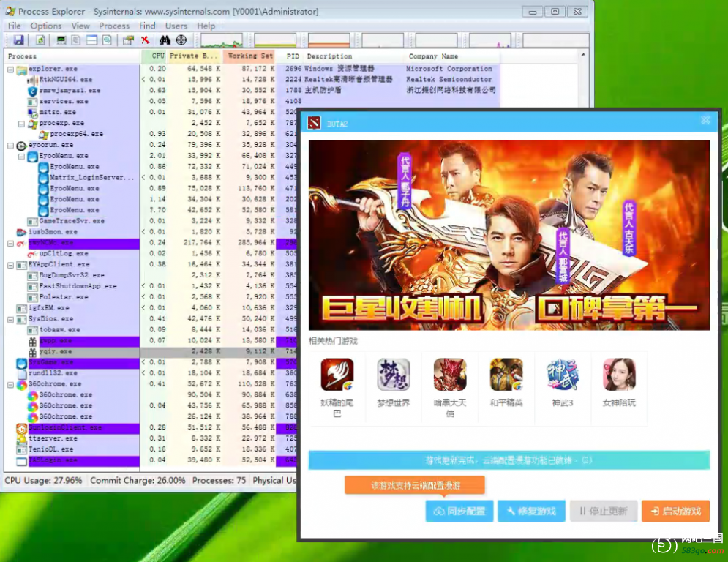The image size is (728, 562).
Task: Click the Save toolbar icon in Process Explorer
Action: pyautogui.click(x=18, y=40)
